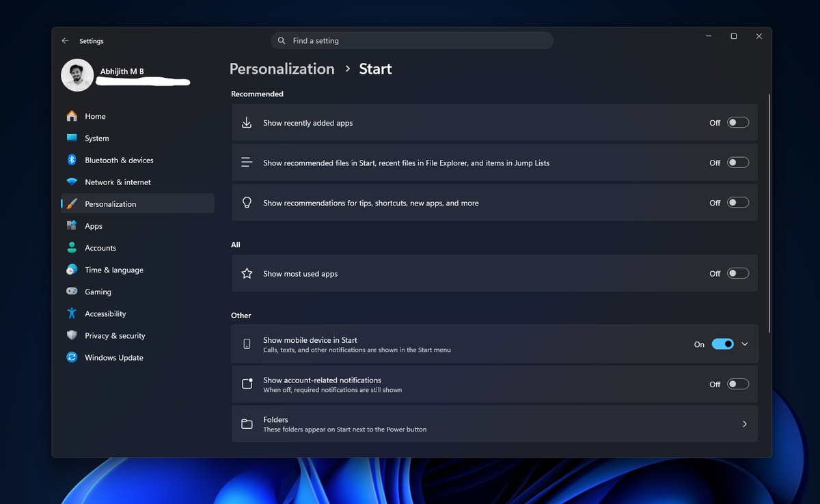820x504 pixels.
Task: Click the Time & language clock icon
Action: click(x=72, y=270)
